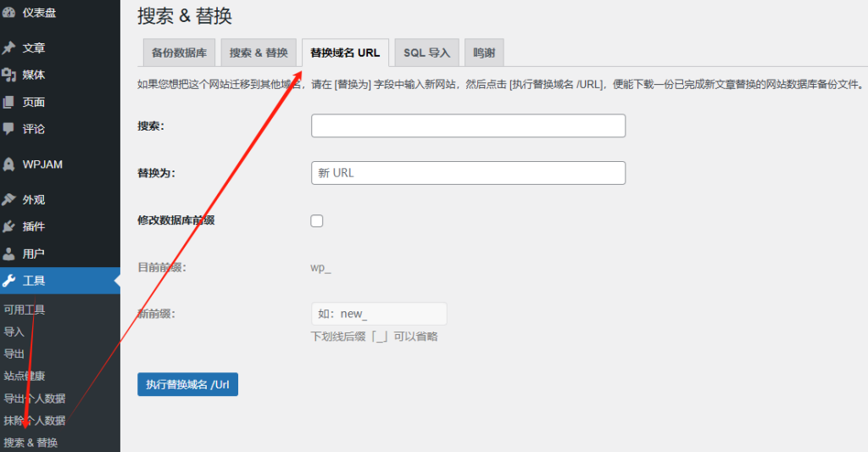Click the WPJAM rocket icon
This screenshot has width=868, height=452.
tap(8, 165)
